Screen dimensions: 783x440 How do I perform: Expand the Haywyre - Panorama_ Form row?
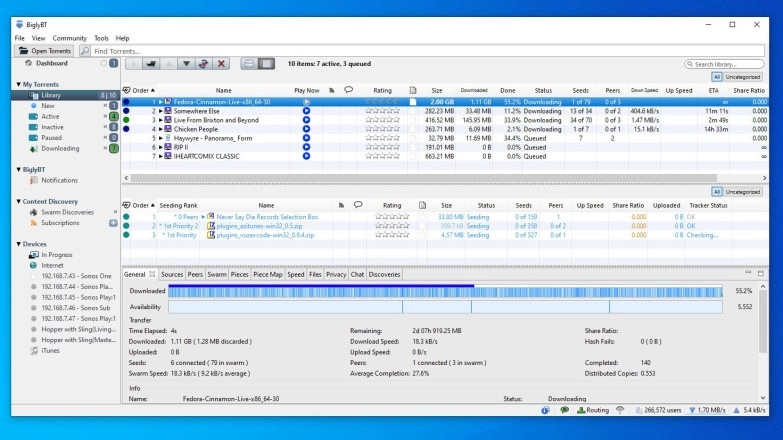[160, 138]
